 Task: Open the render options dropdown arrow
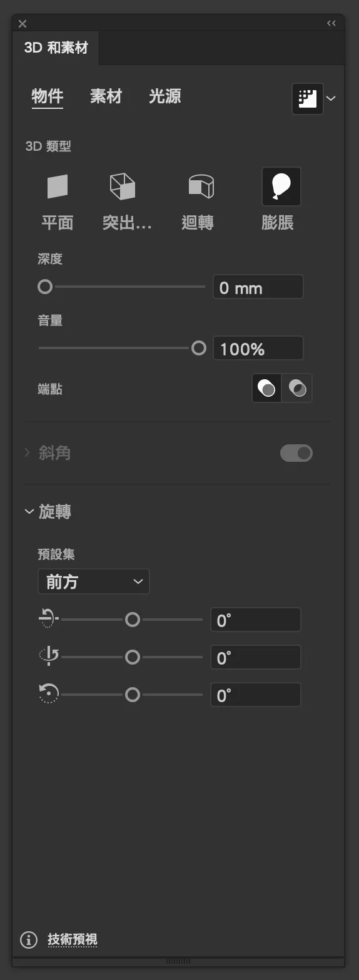331,98
